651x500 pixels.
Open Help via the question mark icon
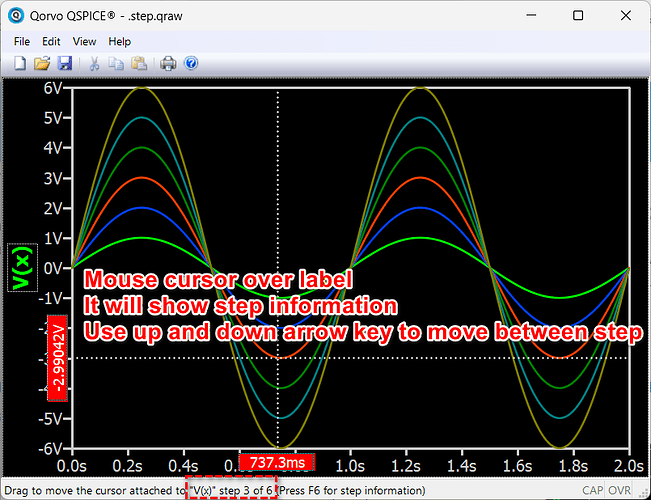pos(190,63)
